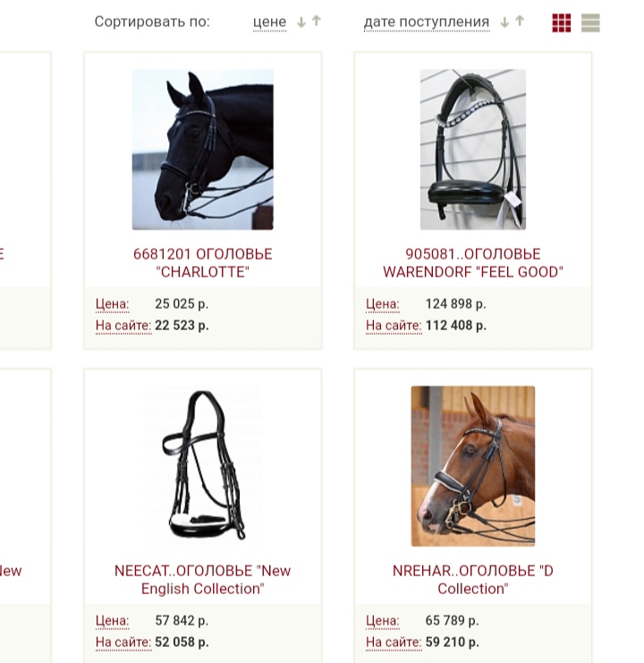Sort by arrival date descending arrow

click(504, 22)
